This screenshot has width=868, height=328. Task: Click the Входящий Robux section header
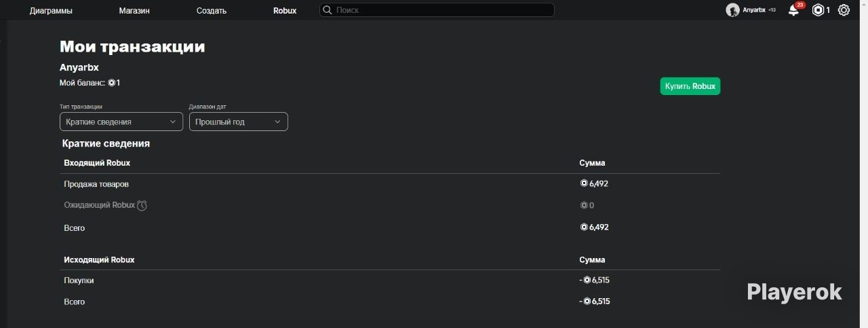pos(97,163)
